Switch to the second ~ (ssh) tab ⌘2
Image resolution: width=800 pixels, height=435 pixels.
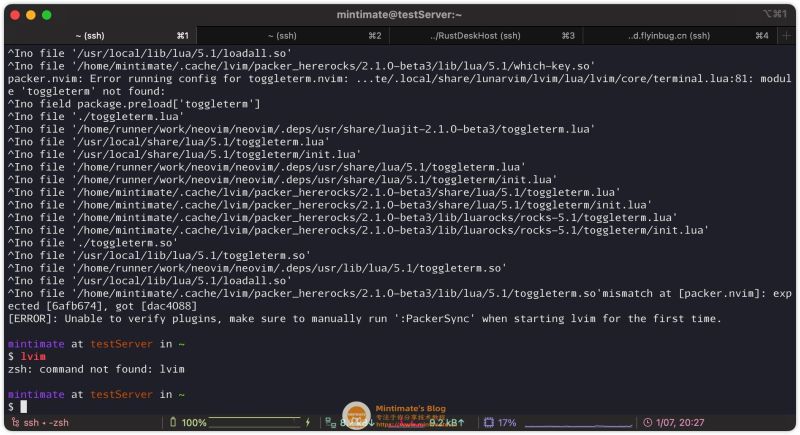coord(293,36)
